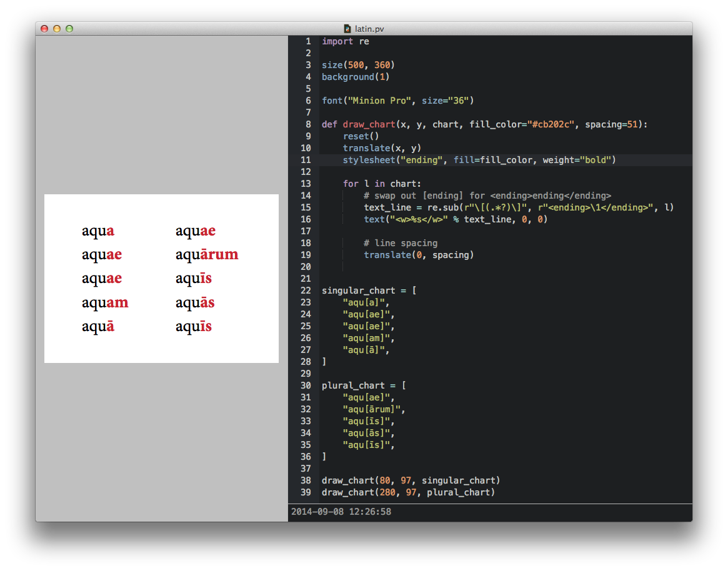Click the re.sub text_line assignment
This screenshot has height=571, width=728.
(519, 207)
